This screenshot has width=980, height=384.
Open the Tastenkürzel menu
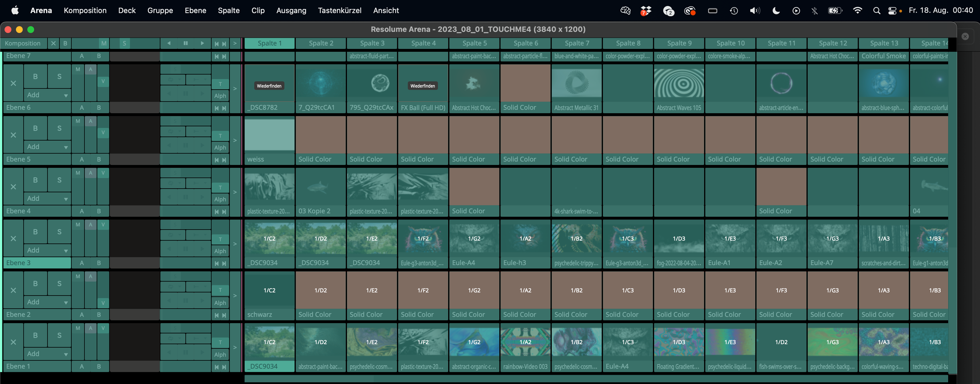click(x=339, y=11)
